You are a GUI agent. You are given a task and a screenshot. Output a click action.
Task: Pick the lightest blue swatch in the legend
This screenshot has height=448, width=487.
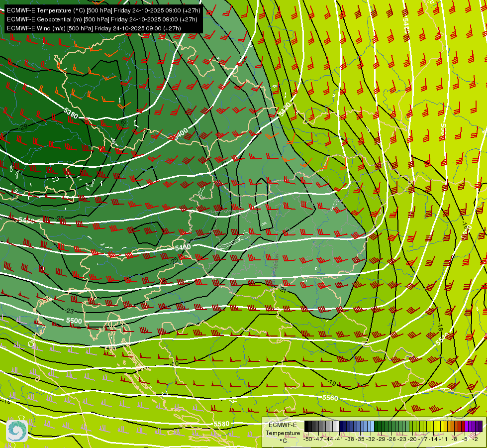(x=373, y=426)
